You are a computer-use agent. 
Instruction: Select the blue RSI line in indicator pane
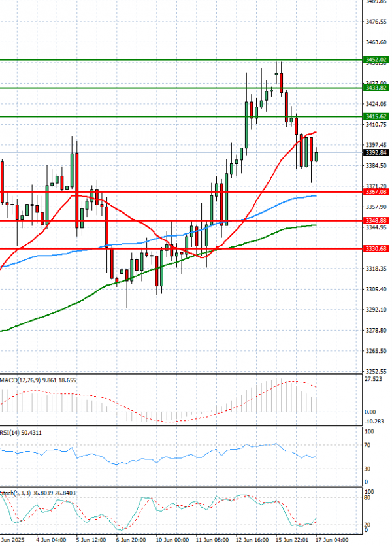[157, 454]
